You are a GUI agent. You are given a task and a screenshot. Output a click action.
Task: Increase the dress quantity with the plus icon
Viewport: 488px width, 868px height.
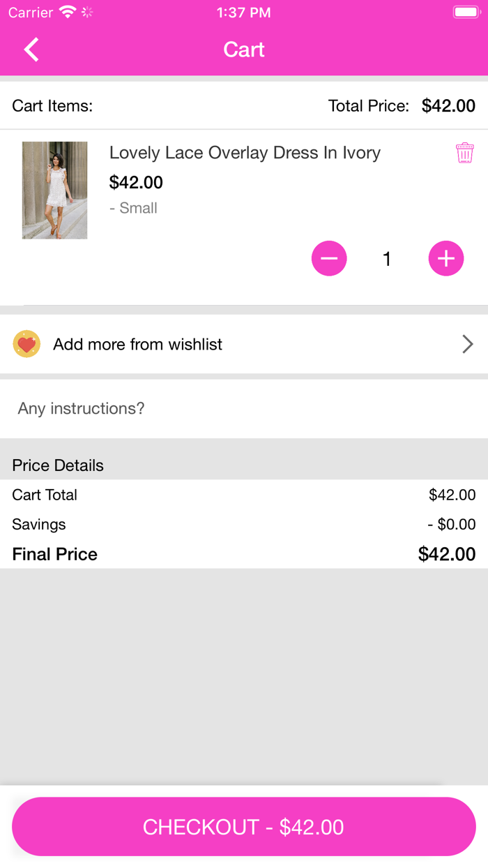tap(445, 258)
